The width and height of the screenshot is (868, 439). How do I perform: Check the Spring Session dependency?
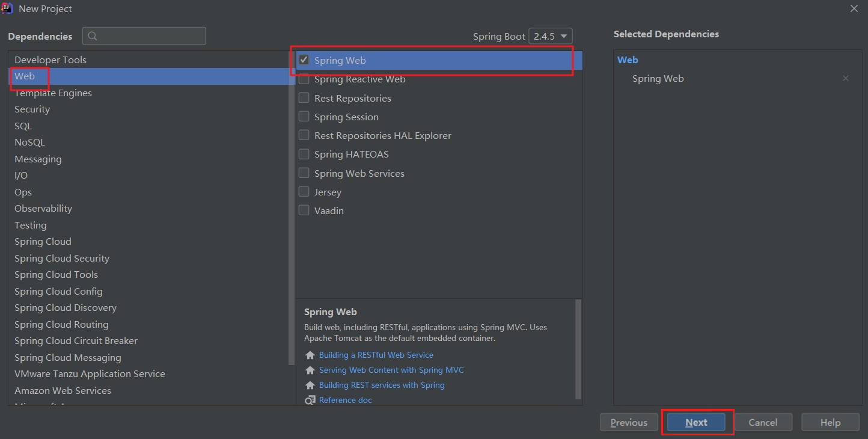pyautogui.click(x=304, y=117)
